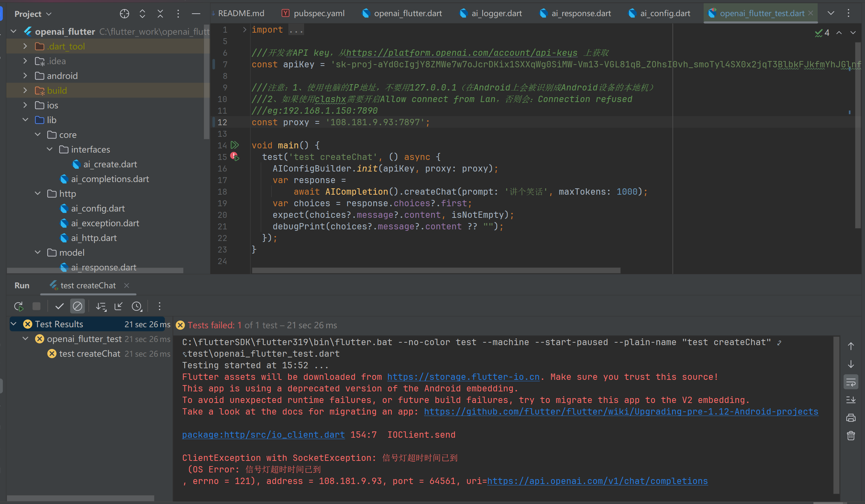Toggle Soft-Wrap in console output
865x504 pixels.
click(x=851, y=382)
